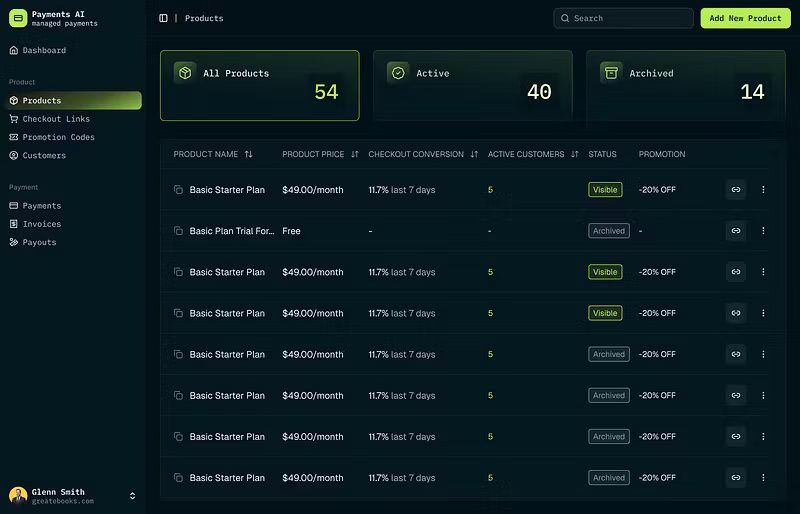Image resolution: width=800 pixels, height=514 pixels.
Task: Sort by Product Price column
Action: tap(355, 154)
